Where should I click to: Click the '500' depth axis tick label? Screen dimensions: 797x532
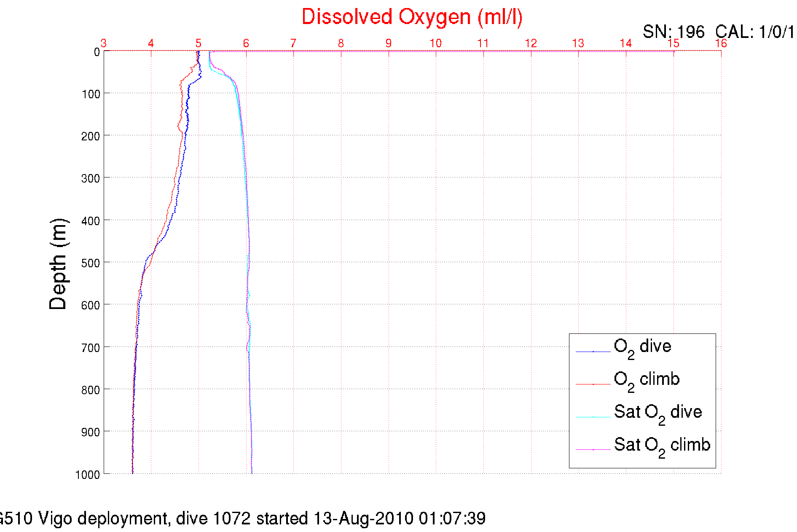(x=90, y=263)
